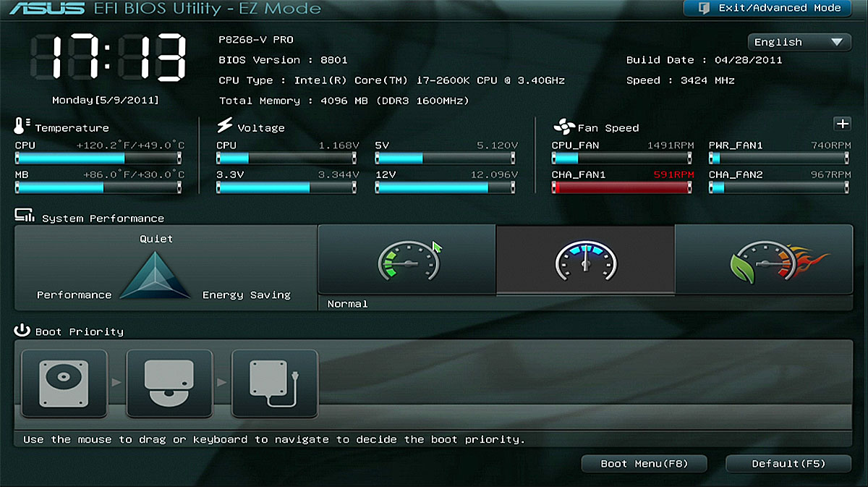Open Boot Menu(F8)
Image resolution: width=868 pixels, height=487 pixels.
(x=644, y=463)
